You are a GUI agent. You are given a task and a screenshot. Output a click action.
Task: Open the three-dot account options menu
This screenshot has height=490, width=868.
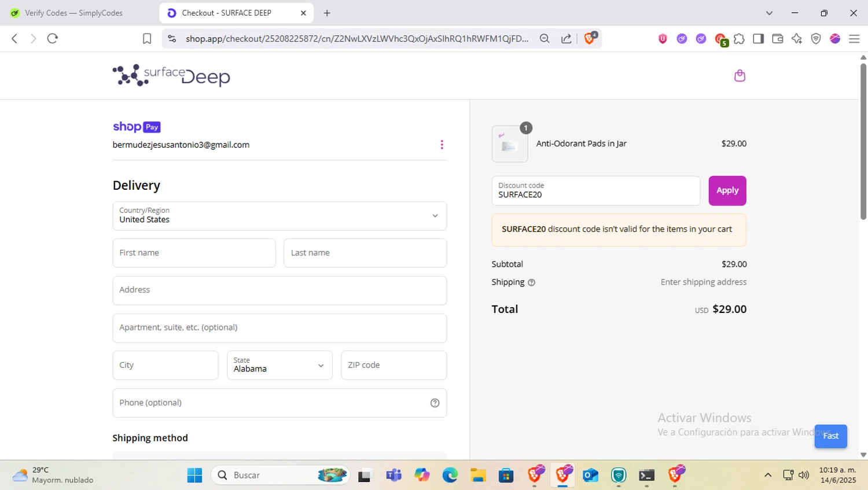click(x=442, y=145)
